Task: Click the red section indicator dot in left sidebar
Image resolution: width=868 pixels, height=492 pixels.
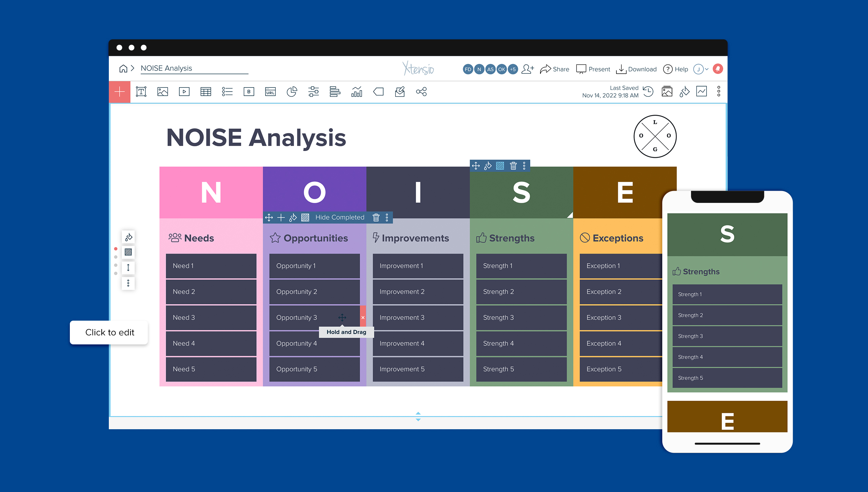Action: [116, 249]
